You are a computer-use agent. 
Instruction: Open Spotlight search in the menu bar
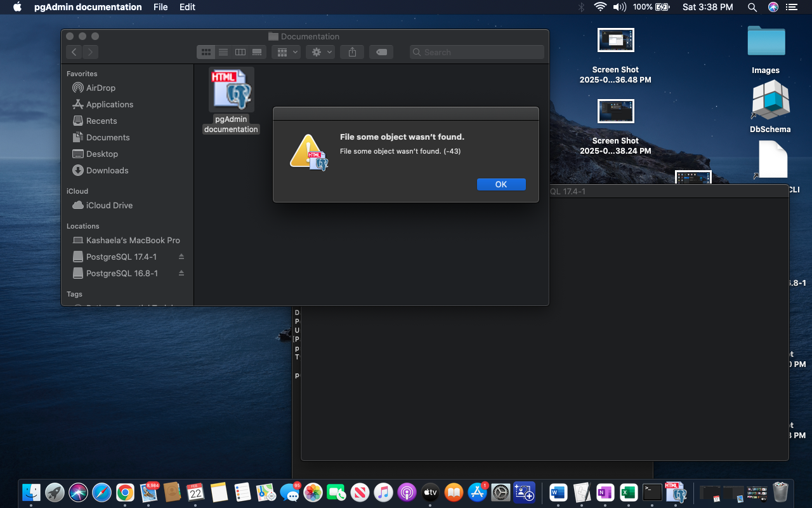[x=752, y=7]
